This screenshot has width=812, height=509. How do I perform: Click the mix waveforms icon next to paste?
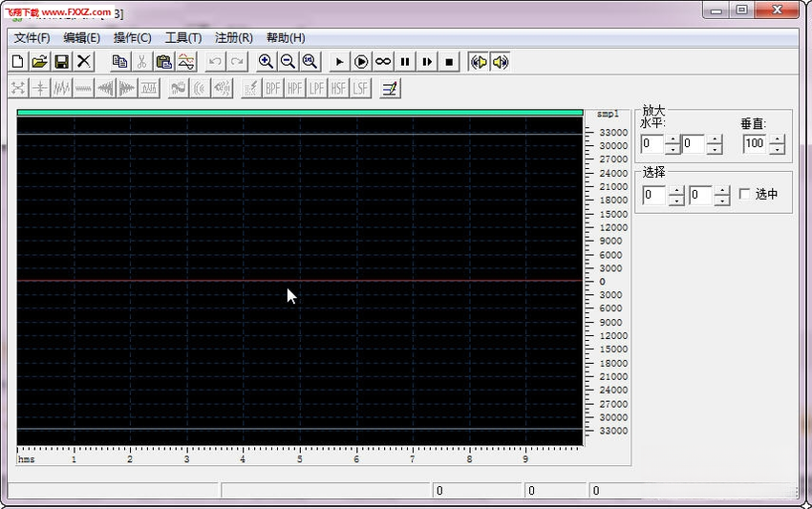186,62
